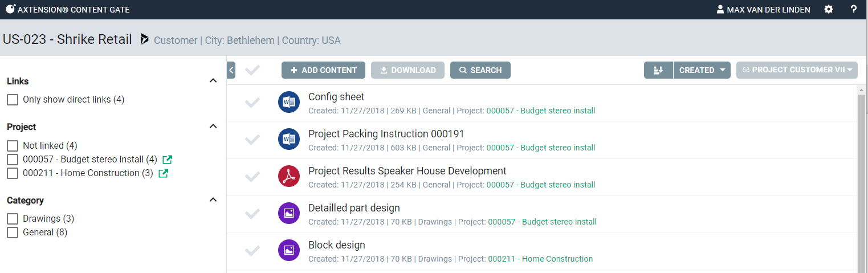Click the Word icon for Config sheet

point(289,103)
